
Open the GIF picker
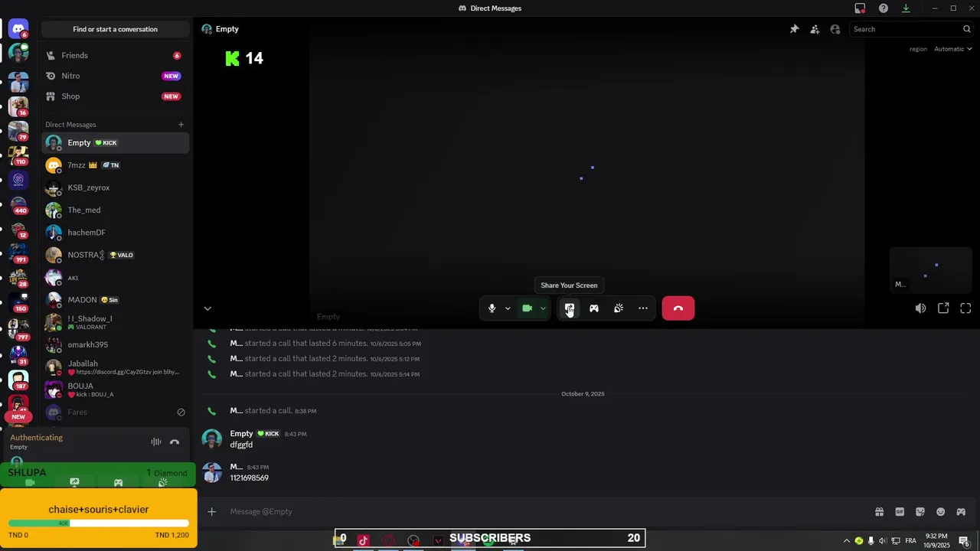coord(900,511)
